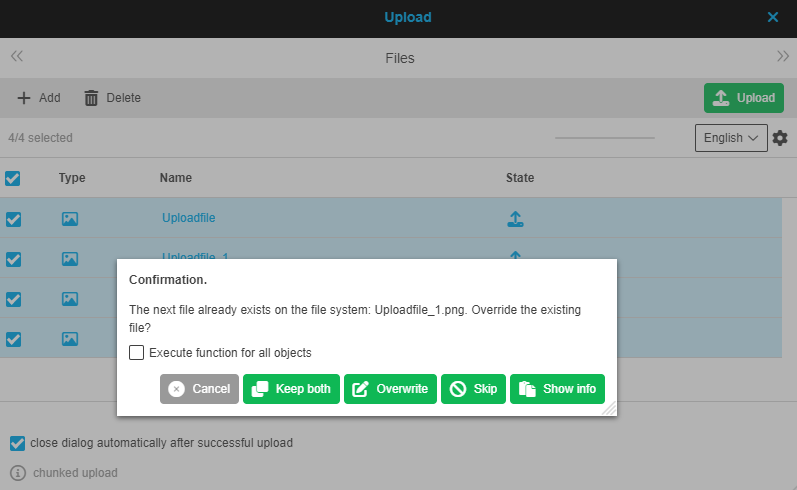Go to previous step with double-left chevron

(17, 56)
